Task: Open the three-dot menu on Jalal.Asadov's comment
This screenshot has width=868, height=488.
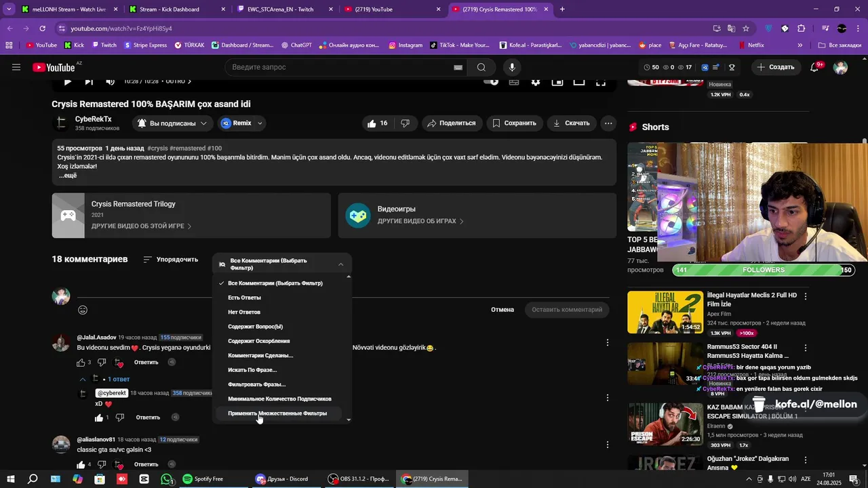Action: 608,343
